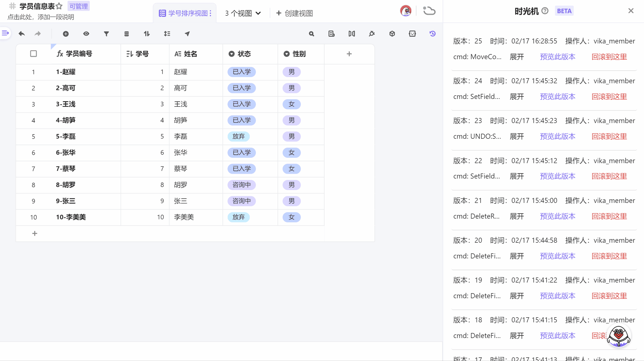Viewport: 644px width, 361px height.
Task: Click the assistant mascot floating icon
Action: (618, 336)
